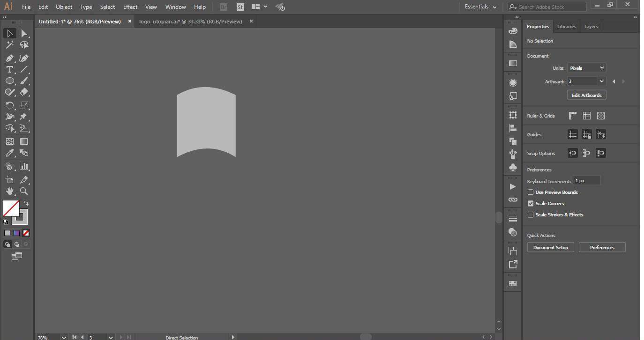This screenshot has height=340, width=644.
Task: Choose the Lasso tool
Action: (x=24, y=45)
